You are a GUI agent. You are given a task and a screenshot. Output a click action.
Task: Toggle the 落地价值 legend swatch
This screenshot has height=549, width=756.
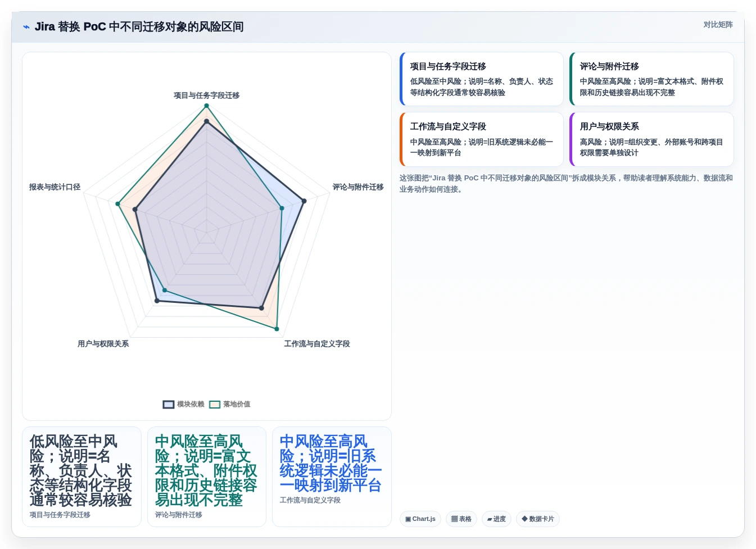click(x=215, y=405)
